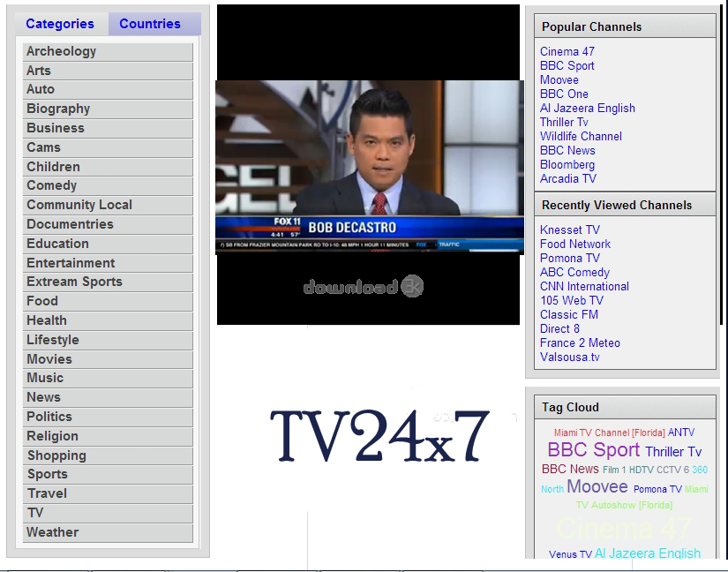
Task: Browse the Lifestyle category
Action: point(108,341)
